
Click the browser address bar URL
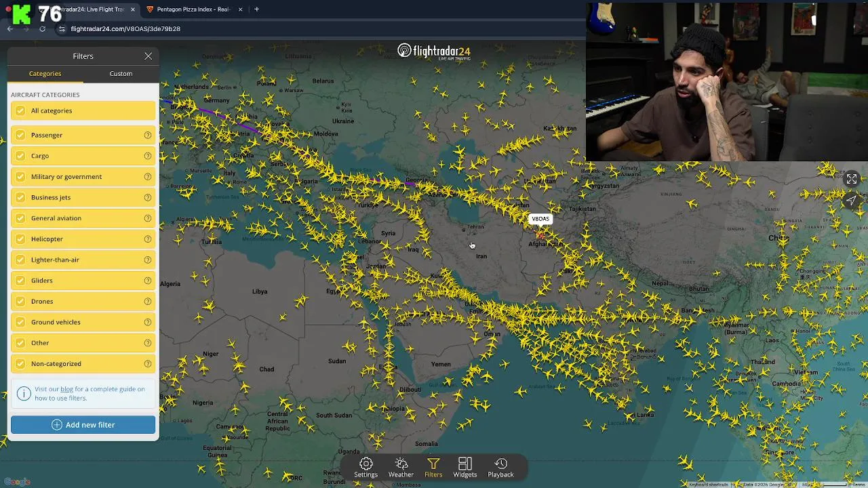point(125,29)
